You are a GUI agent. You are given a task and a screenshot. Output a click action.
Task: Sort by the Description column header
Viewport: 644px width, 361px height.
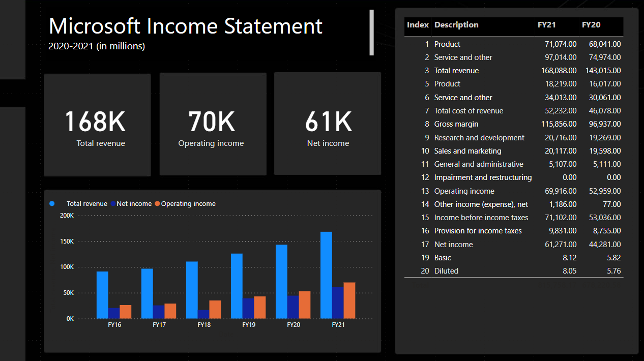[456, 25]
